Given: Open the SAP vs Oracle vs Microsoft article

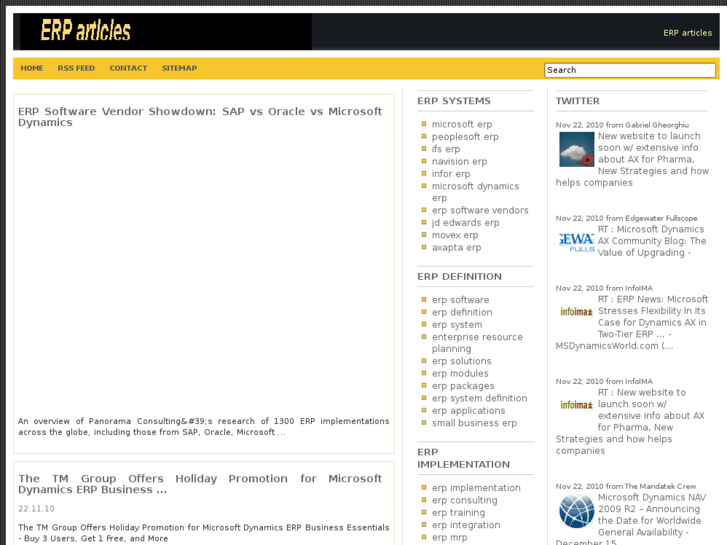Looking at the screenshot, I should [200, 117].
